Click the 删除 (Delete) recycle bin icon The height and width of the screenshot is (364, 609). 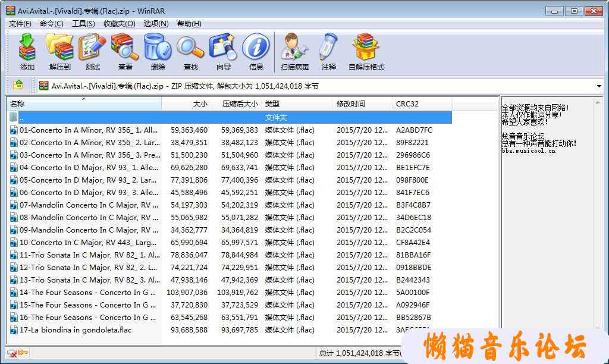pyautogui.click(x=158, y=52)
